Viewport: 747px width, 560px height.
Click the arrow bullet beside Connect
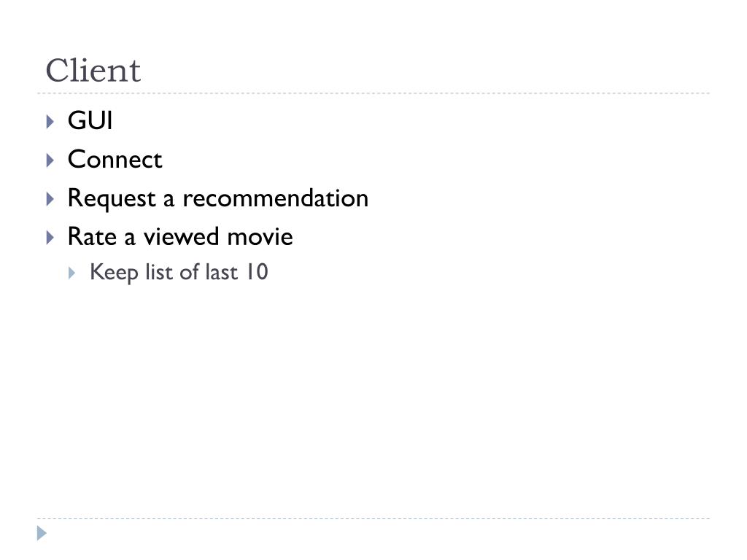coord(50,160)
